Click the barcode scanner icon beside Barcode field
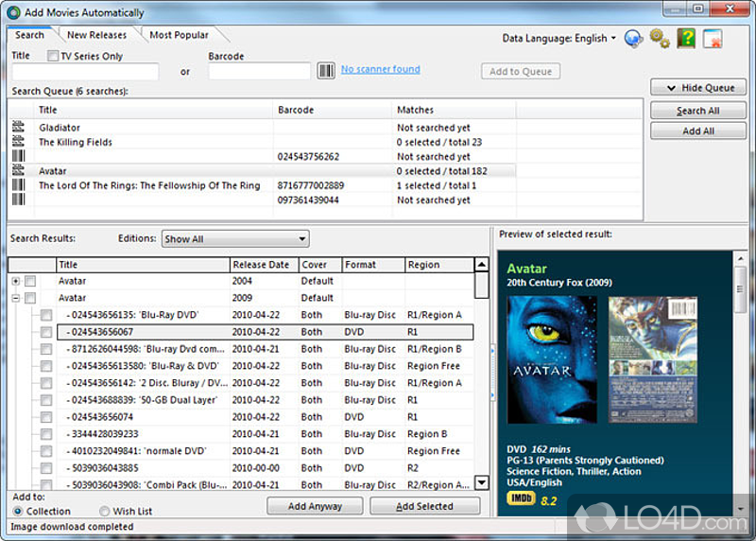The image size is (756, 541). coord(326,71)
